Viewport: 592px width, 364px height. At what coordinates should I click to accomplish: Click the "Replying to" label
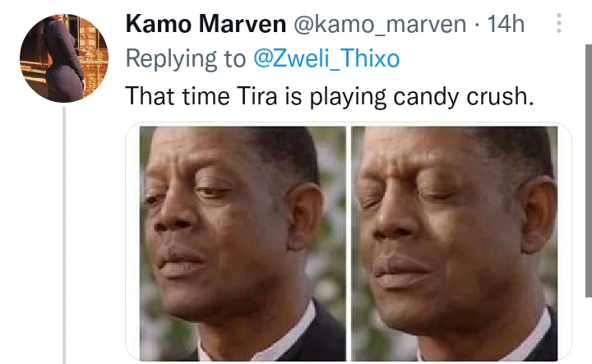[x=185, y=59]
